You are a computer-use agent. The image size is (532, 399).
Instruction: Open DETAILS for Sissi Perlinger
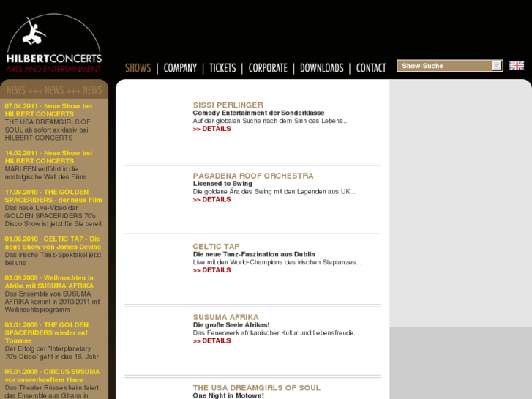pyautogui.click(x=211, y=129)
